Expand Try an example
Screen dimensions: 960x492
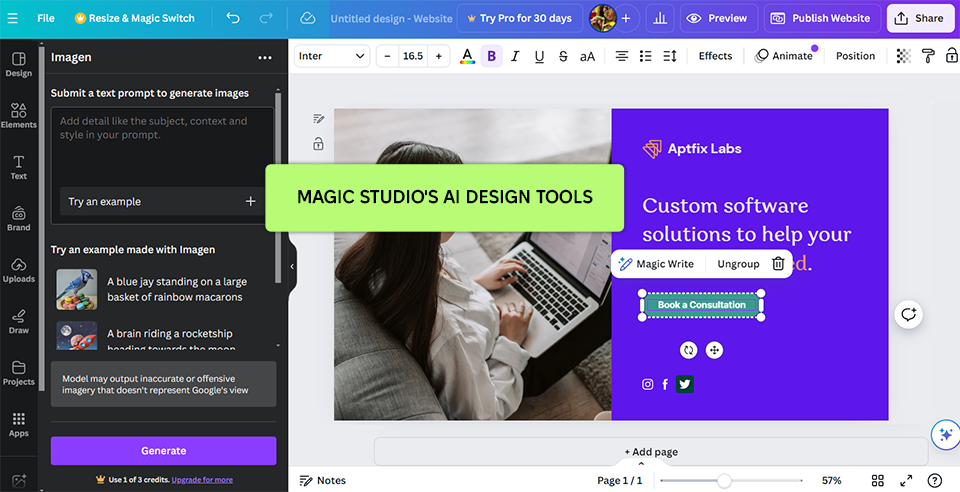pyautogui.click(x=162, y=201)
